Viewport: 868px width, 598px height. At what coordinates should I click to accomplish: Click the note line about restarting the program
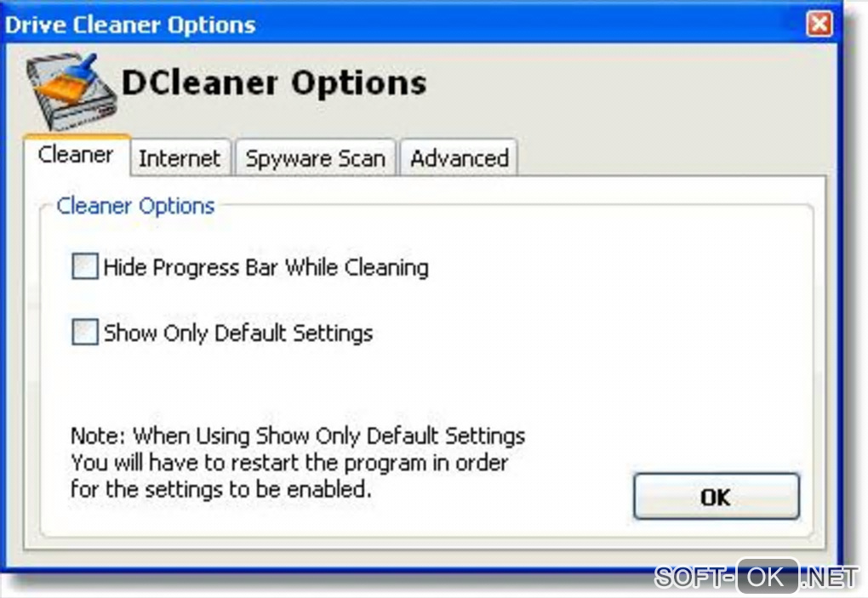(x=289, y=463)
